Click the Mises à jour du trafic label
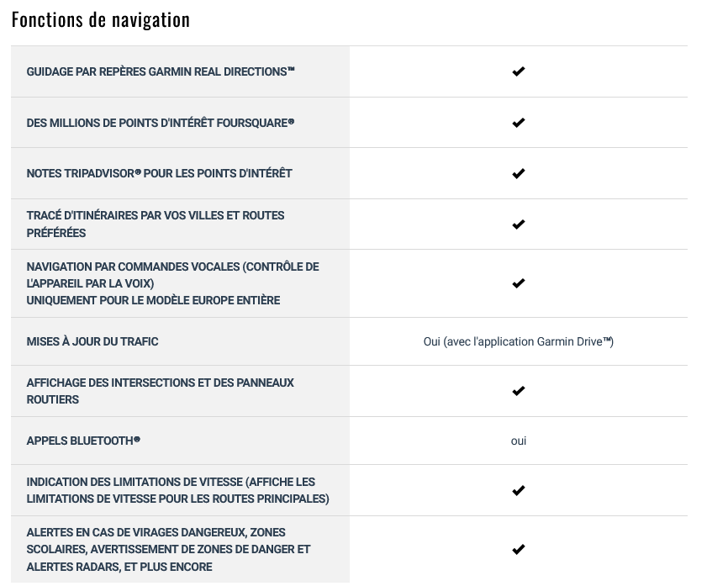The height and width of the screenshot is (586, 728). click(92, 341)
